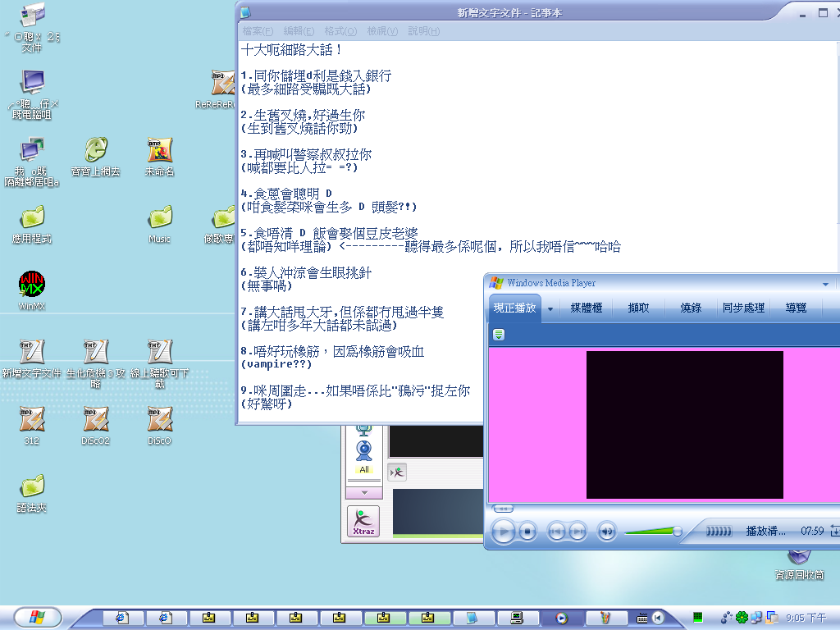Stop playback in Windows Media Player
840x630 pixels.
(x=527, y=532)
